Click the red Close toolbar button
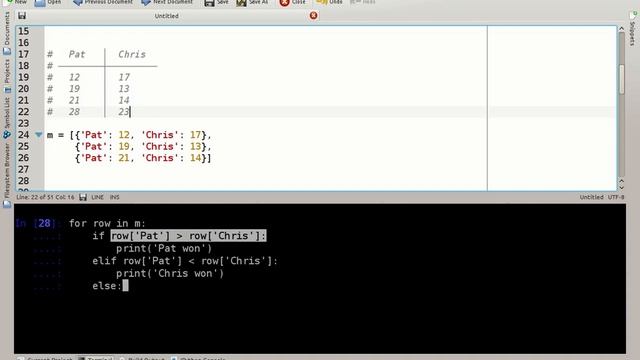This screenshot has height=360, width=640. 292,2
